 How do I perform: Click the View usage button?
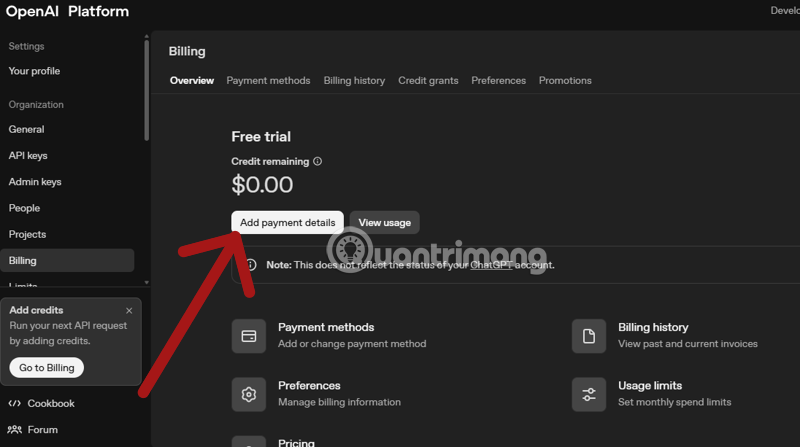pyautogui.click(x=385, y=222)
